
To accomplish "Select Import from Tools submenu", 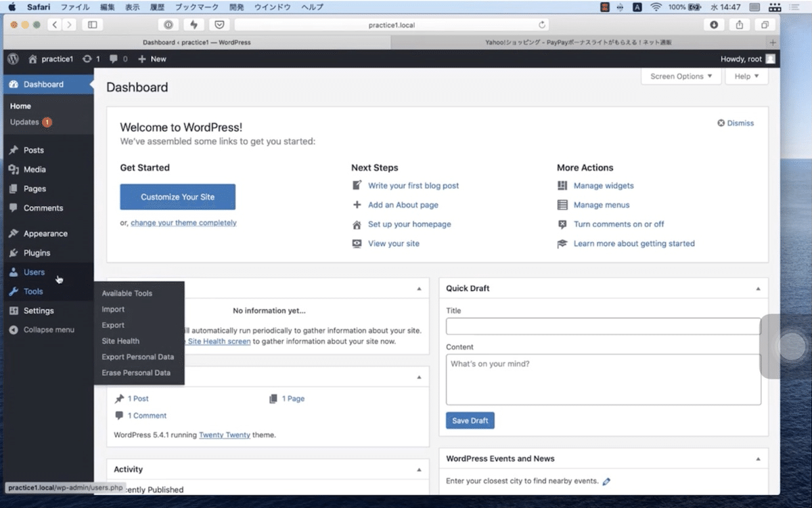I will (x=113, y=310).
